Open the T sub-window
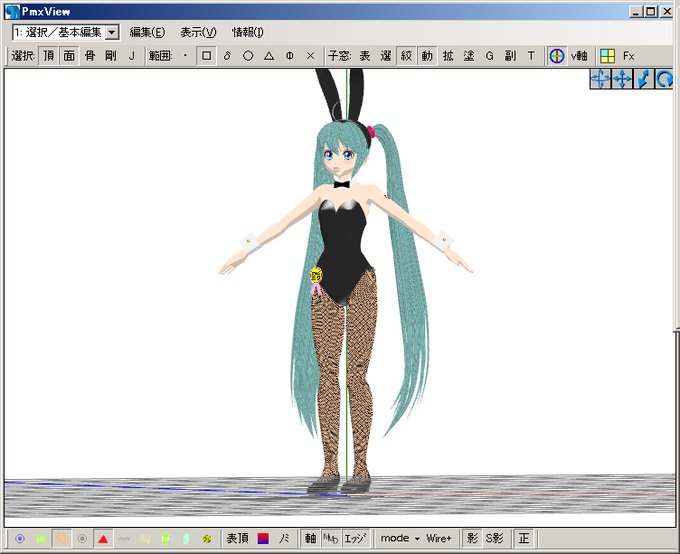Viewport: 680px width, 554px height. 531,56
